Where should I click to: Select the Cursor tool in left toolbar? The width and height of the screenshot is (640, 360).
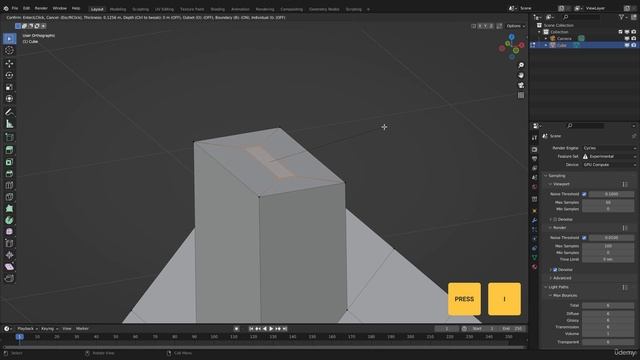9,50
